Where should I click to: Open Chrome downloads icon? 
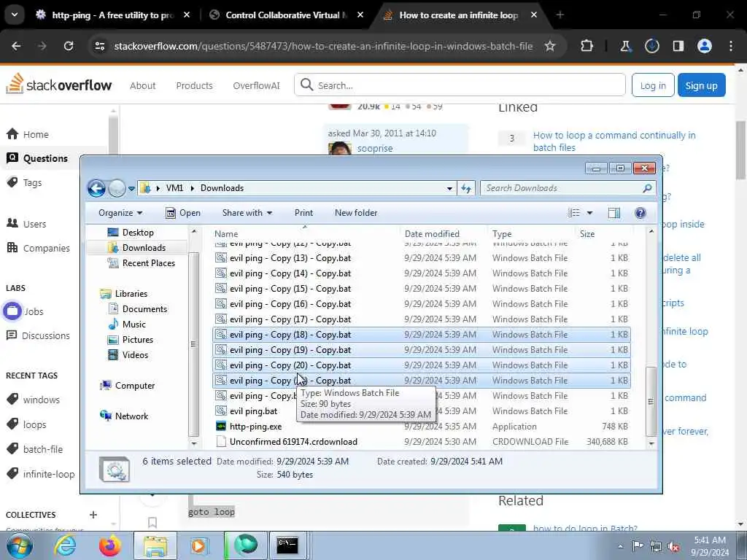click(651, 46)
